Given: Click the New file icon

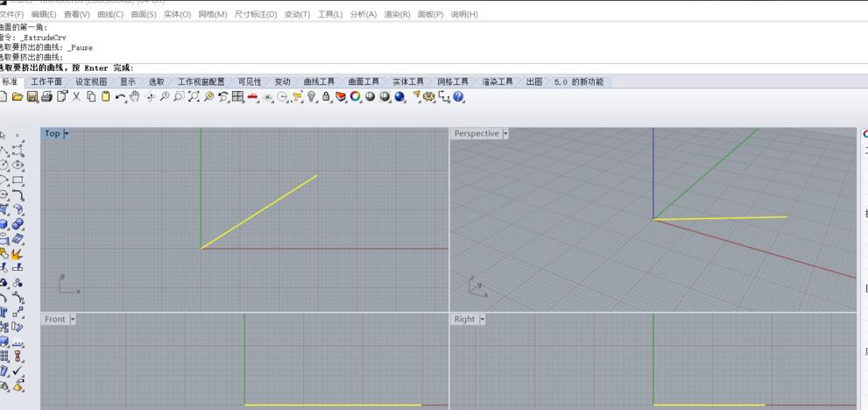Looking at the screenshot, I should 3,96.
